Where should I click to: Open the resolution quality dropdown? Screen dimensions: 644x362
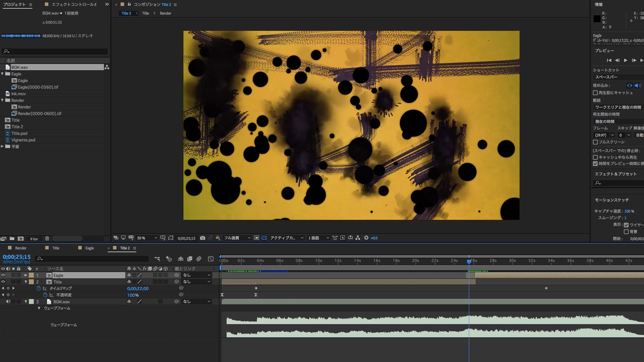click(237, 238)
